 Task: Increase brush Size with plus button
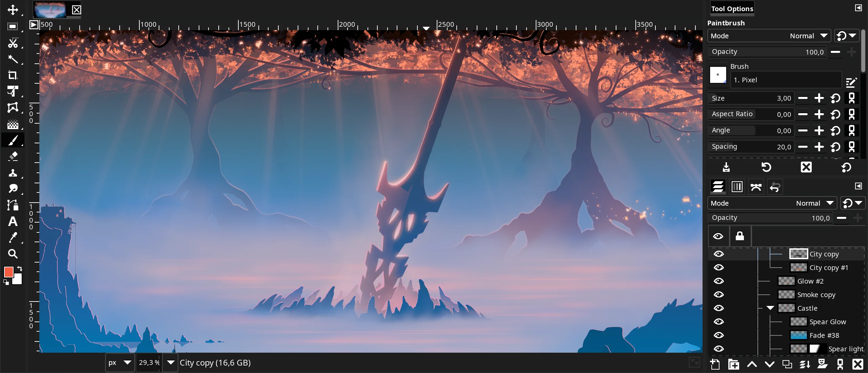[819, 98]
